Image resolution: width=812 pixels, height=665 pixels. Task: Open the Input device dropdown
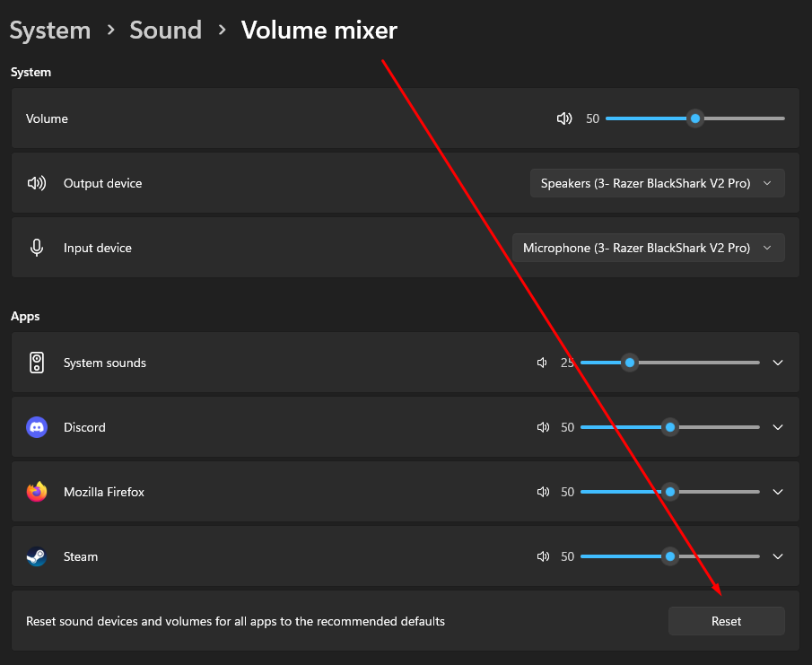tap(648, 248)
